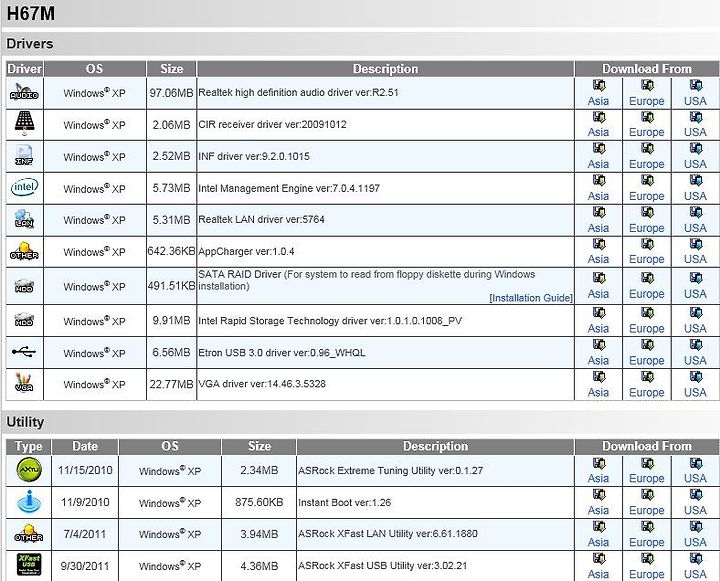Click the CIR receiver driver icon
The width and height of the screenshot is (720, 581).
[x=24, y=124]
